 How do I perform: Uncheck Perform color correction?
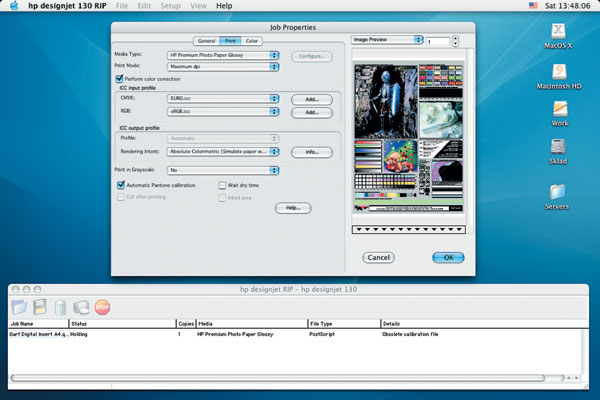(x=120, y=78)
